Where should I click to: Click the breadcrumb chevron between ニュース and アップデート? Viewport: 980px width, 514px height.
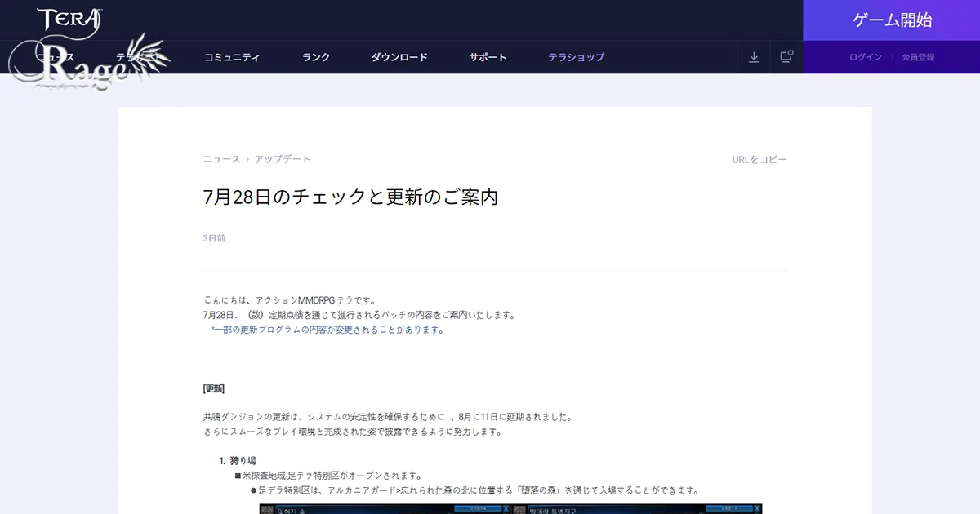click(247, 159)
